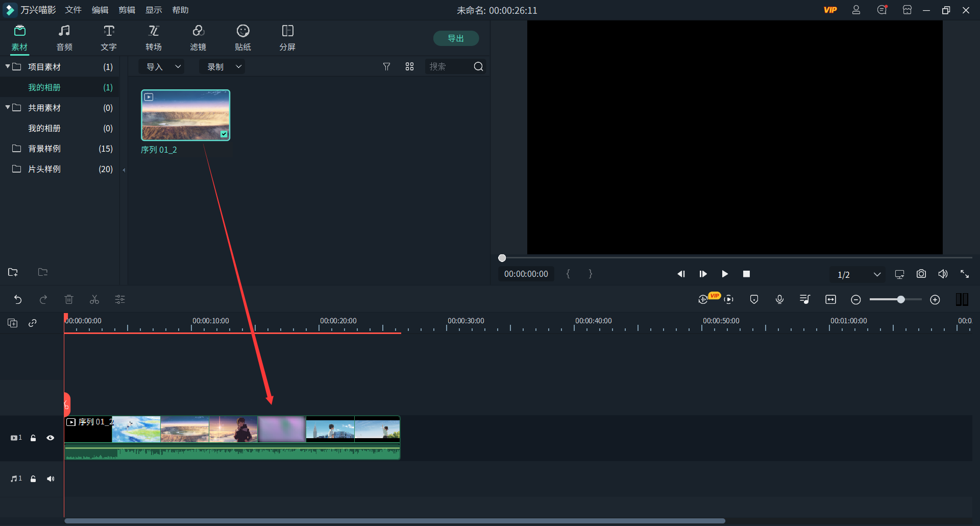
Task: Toggle lock on video track 1
Action: click(33, 438)
